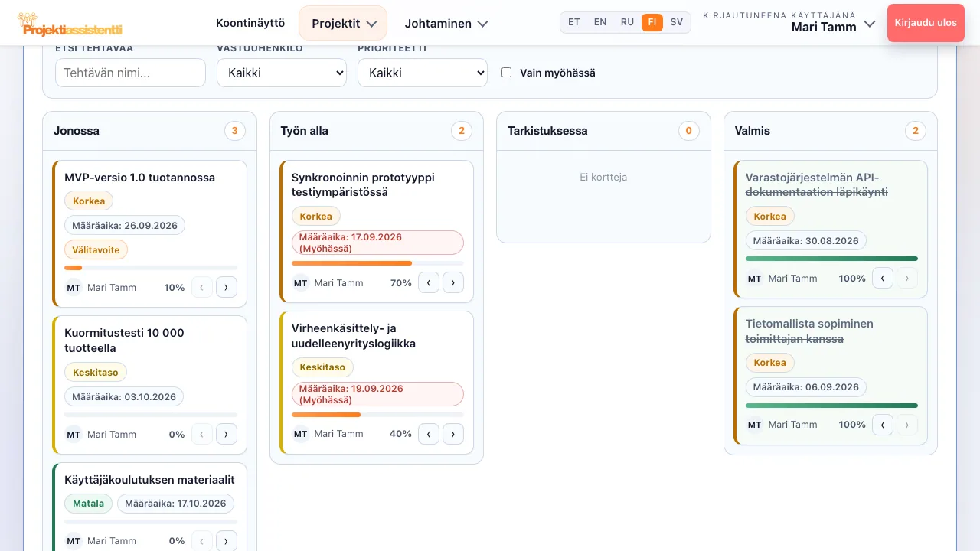Image resolution: width=980 pixels, height=551 pixels.
Task: Focus the Tehtävän nimi search field
Action: click(130, 73)
